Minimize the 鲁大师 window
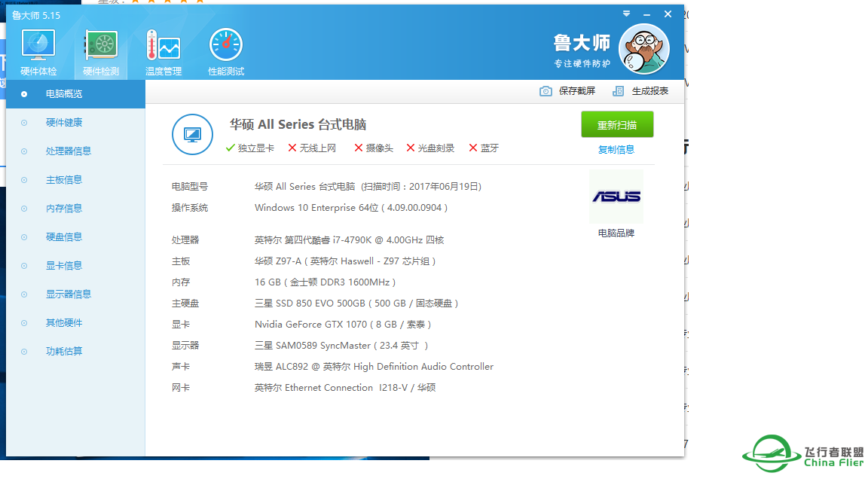The image size is (868, 488). tap(646, 14)
